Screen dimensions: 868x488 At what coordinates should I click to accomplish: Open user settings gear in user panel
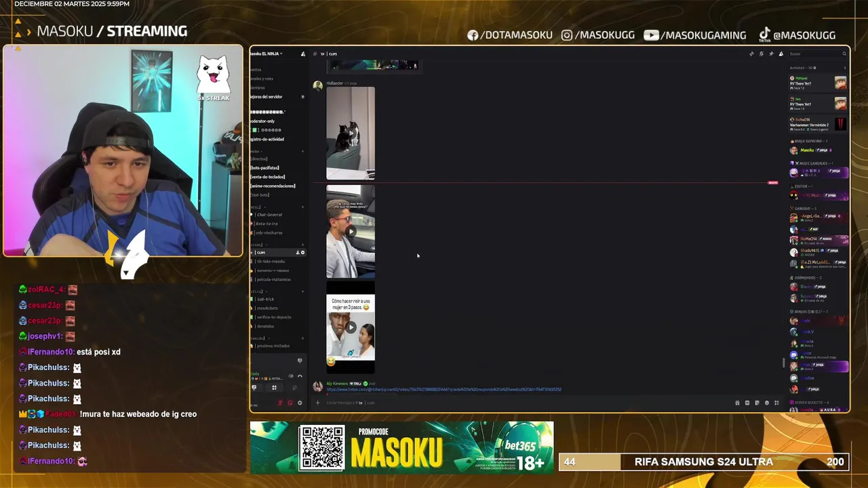pyautogui.click(x=300, y=403)
